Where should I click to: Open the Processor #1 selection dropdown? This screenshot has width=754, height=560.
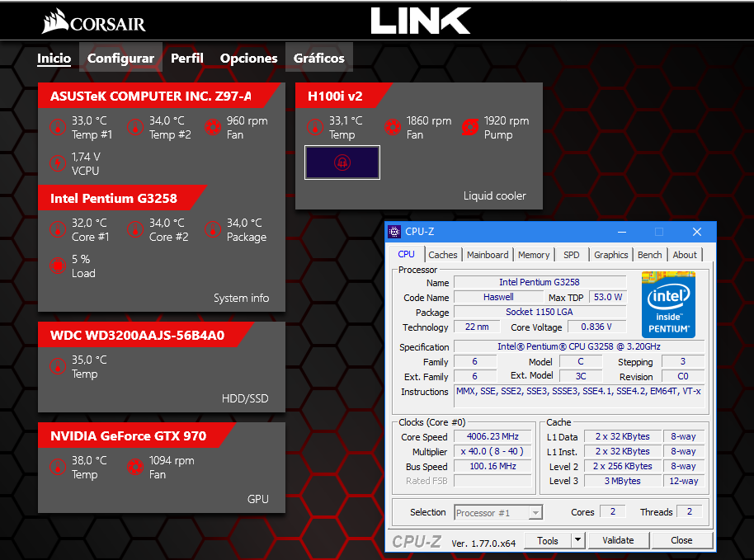[498, 513]
